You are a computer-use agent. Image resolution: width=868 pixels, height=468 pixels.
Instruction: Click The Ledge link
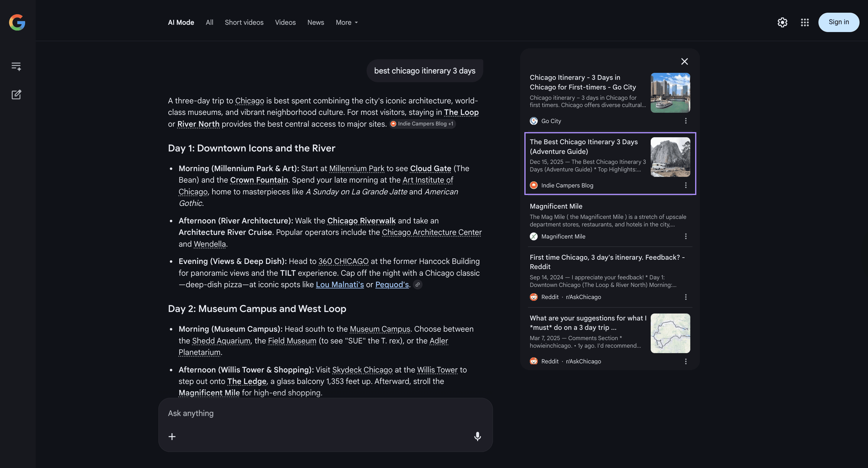pos(247,381)
